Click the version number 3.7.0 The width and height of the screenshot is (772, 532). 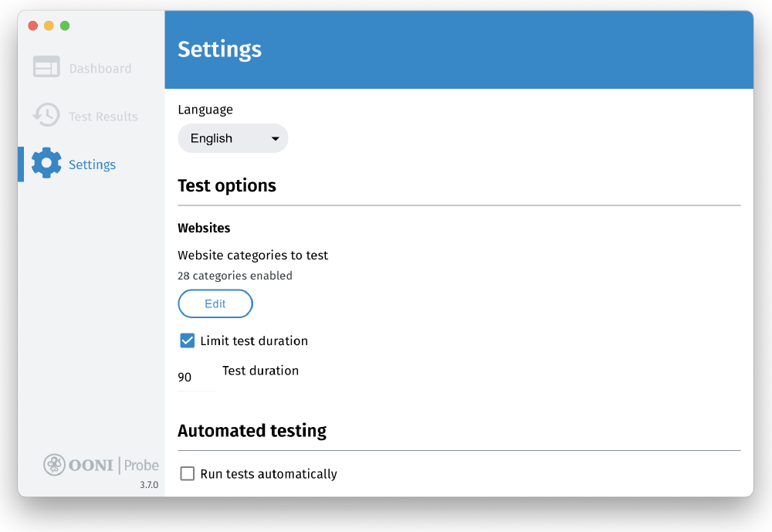[148, 485]
